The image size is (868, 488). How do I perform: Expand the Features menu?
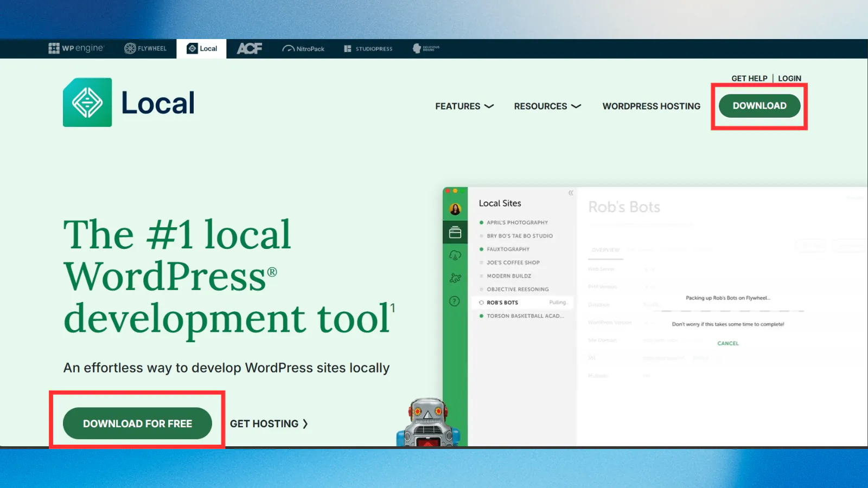pyautogui.click(x=464, y=106)
